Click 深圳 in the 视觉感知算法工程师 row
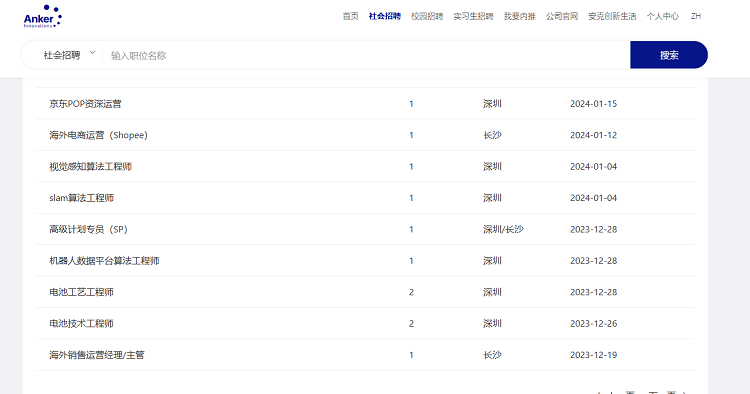This screenshot has height=394, width=750. (x=492, y=166)
